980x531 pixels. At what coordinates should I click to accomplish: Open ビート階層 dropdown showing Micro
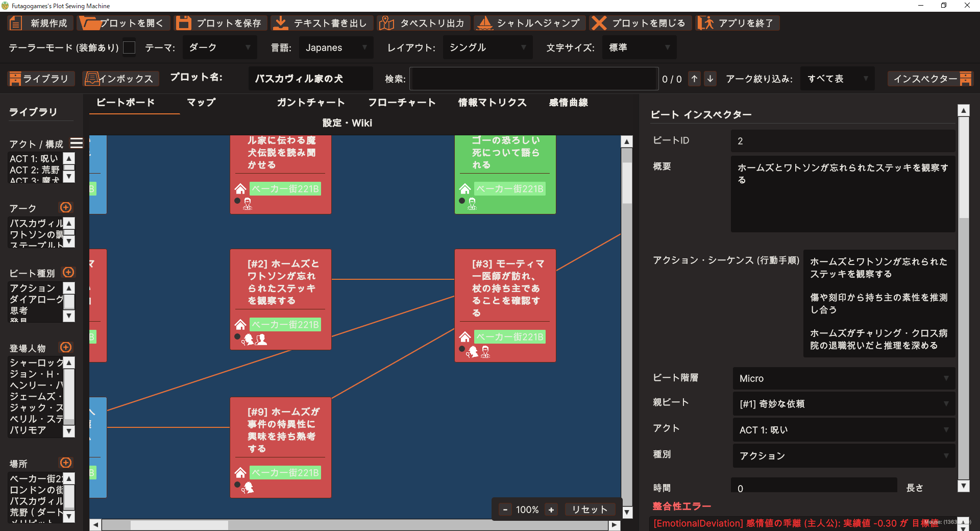coord(844,378)
